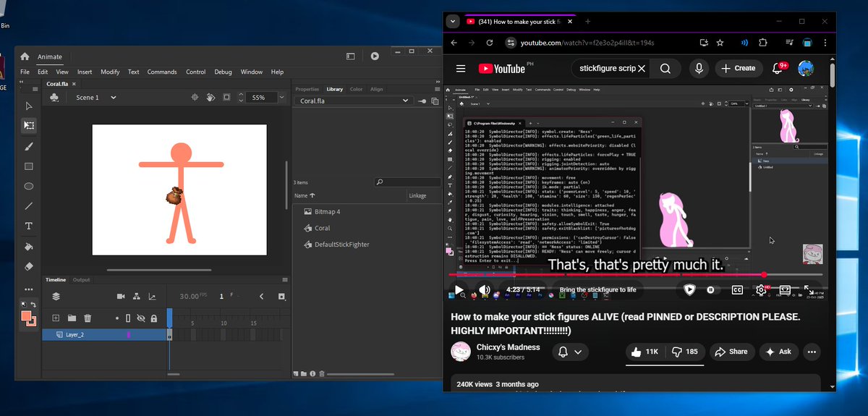
Task: Toggle closed captions CC on the video
Action: [x=738, y=289]
